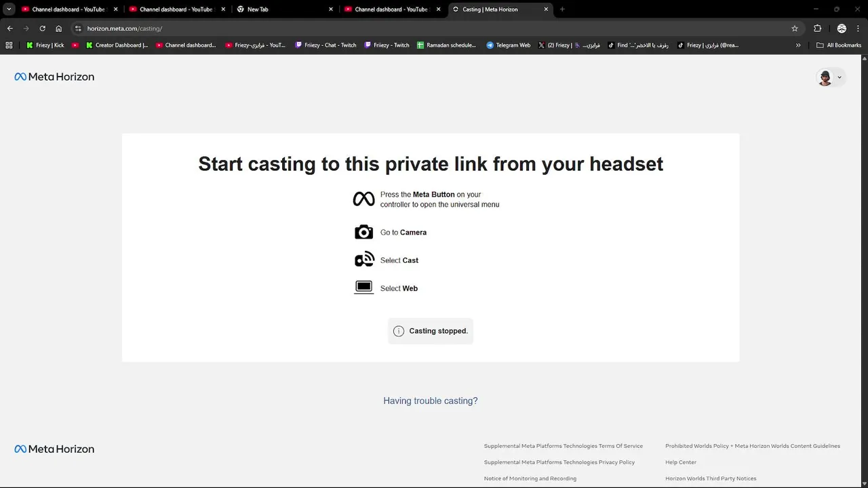
Task: Open the Extensions puzzle icon
Action: coord(817,28)
